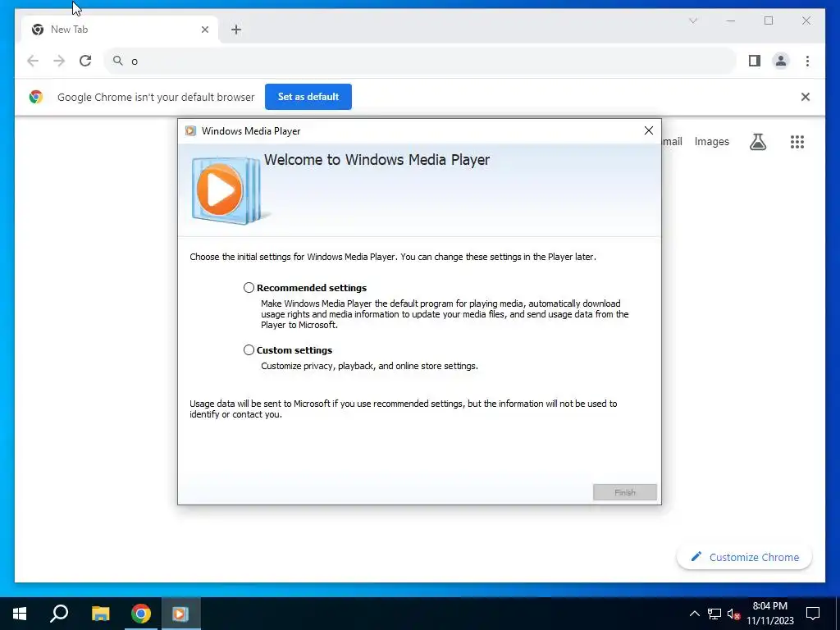Open network status tray icon
This screenshot has height=630, width=840.
pos(714,614)
